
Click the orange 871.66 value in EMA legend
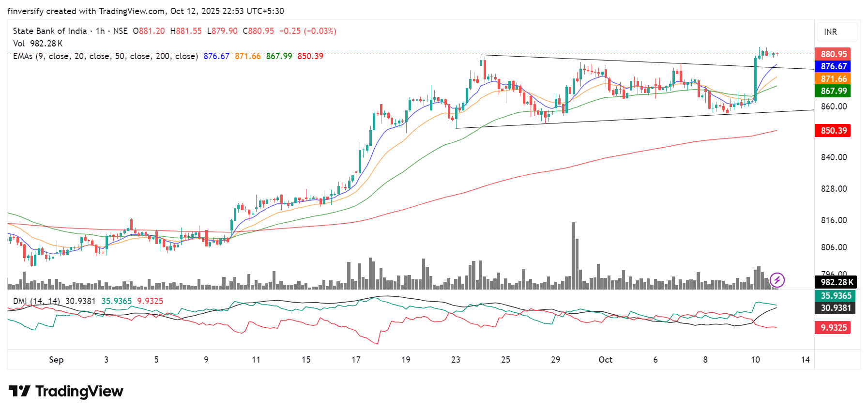(248, 56)
